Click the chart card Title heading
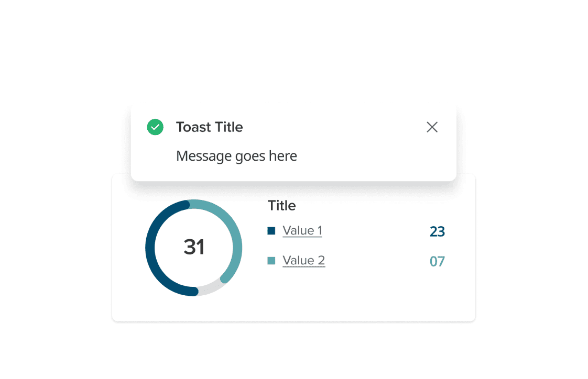The image size is (588, 379). pos(282,206)
